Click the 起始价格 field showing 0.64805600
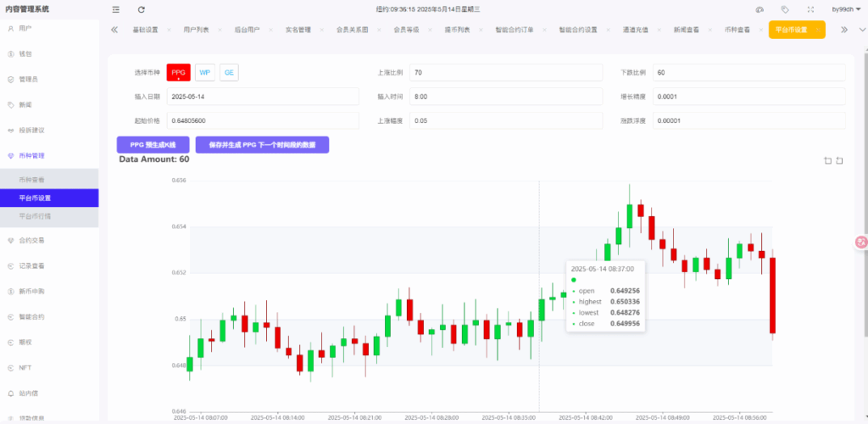Image resolution: width=868 pixels, height=424 pixels. (263, 120)
